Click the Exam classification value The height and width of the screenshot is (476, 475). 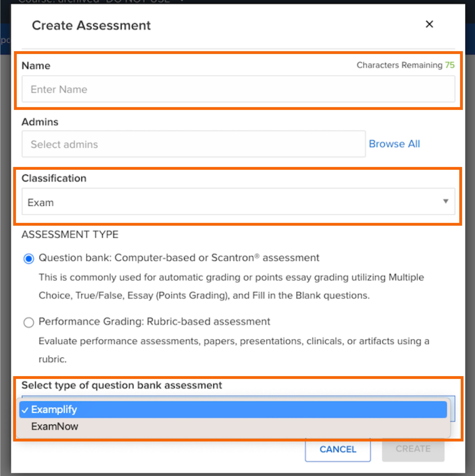pyautogui.click(x=41, y=202)
